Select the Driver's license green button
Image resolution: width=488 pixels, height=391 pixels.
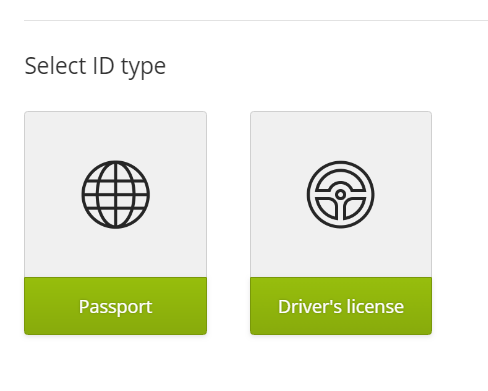pyautogui.click(x=341, y=306)
